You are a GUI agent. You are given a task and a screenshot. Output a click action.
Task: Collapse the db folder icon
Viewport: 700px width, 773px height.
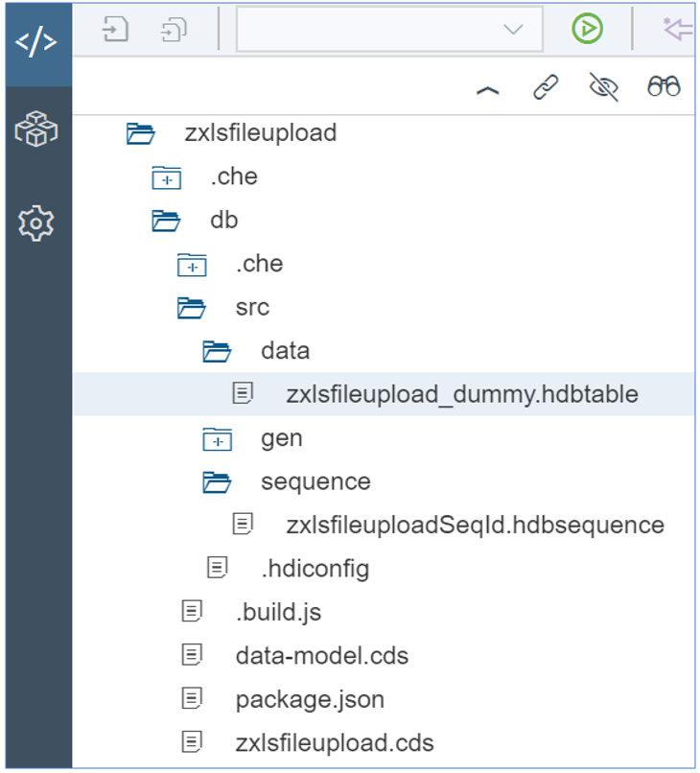tap(166, 221)
